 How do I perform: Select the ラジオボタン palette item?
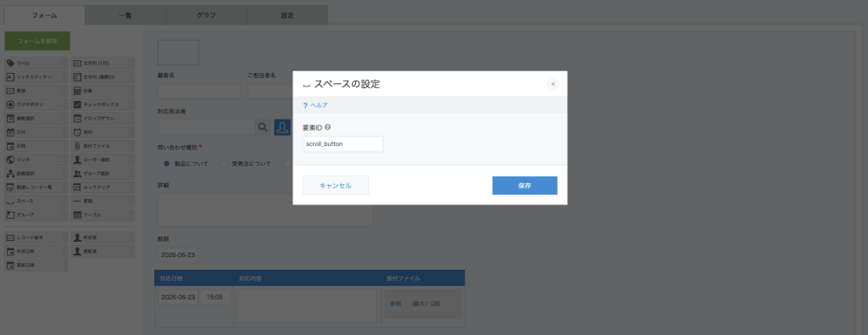pyautogui.click(x=36, y=104)
